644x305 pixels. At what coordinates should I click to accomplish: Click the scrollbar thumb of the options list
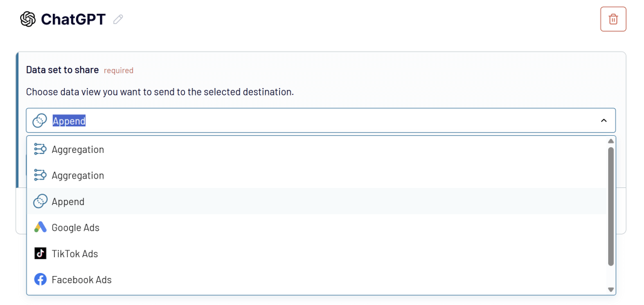610,206
